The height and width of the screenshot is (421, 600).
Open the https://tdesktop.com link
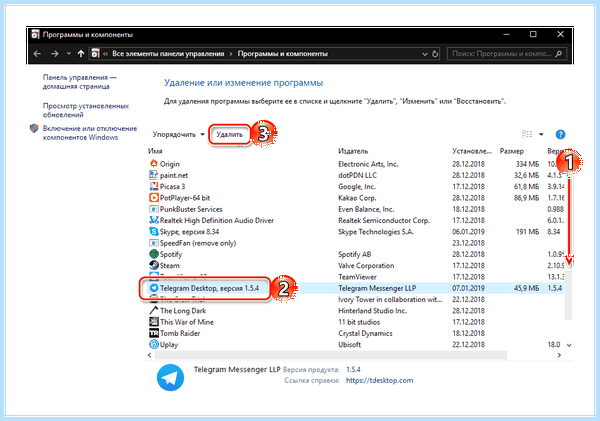[x=380, y=380]
